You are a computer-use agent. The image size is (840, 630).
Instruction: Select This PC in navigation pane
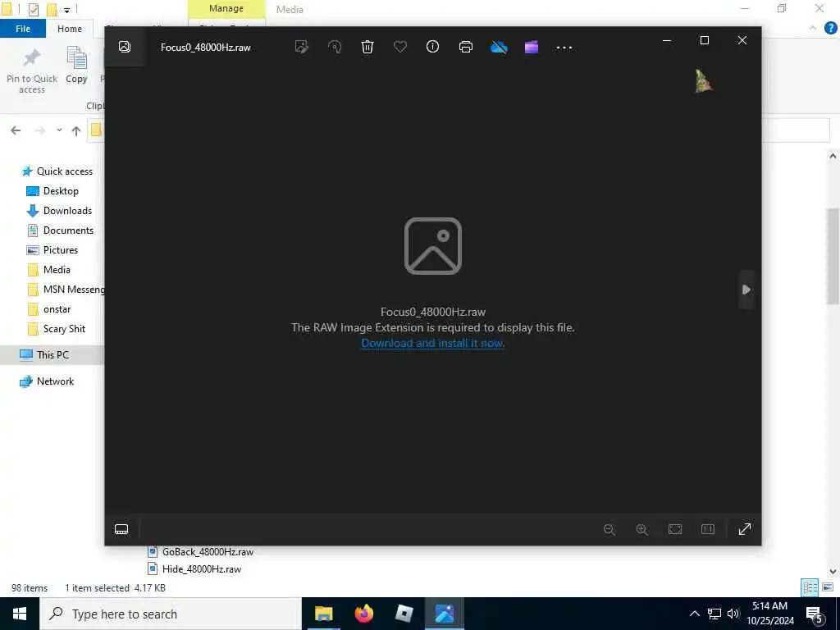pyautogui.click(x=52, y=354)
